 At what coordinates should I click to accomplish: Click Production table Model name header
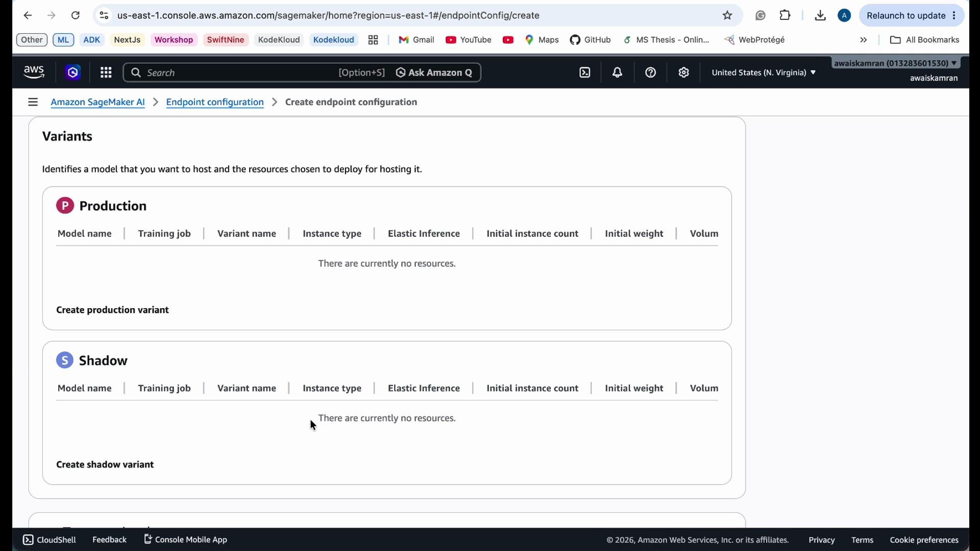85,234
